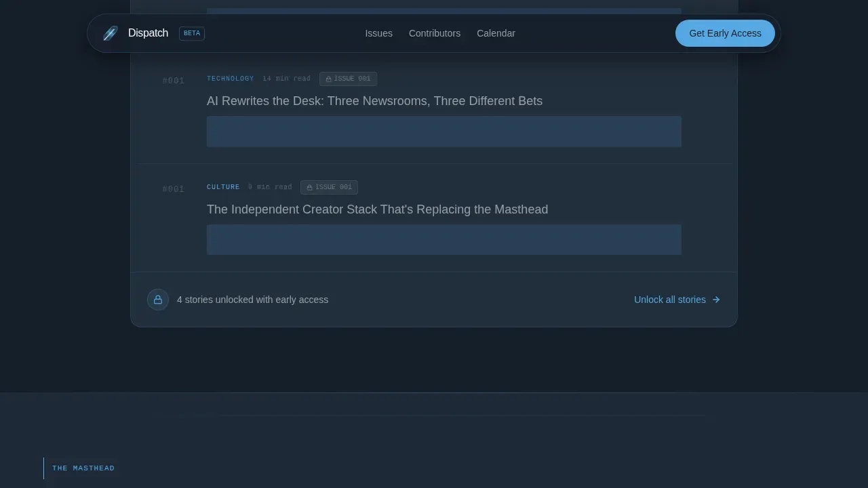Click the BETA badge next to Dispatch
Image resolution: width=868 pixels, height=488 pixels.
click(192, 33)
